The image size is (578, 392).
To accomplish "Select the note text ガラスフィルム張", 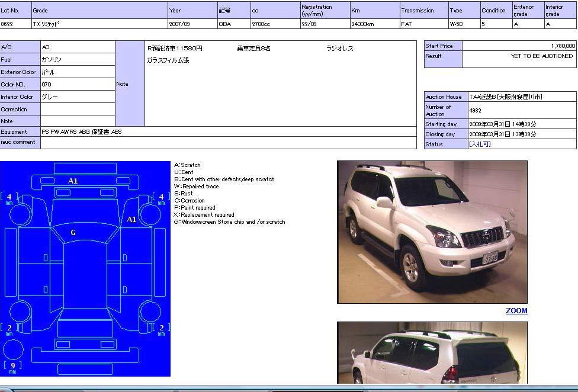I will [168, 60].
